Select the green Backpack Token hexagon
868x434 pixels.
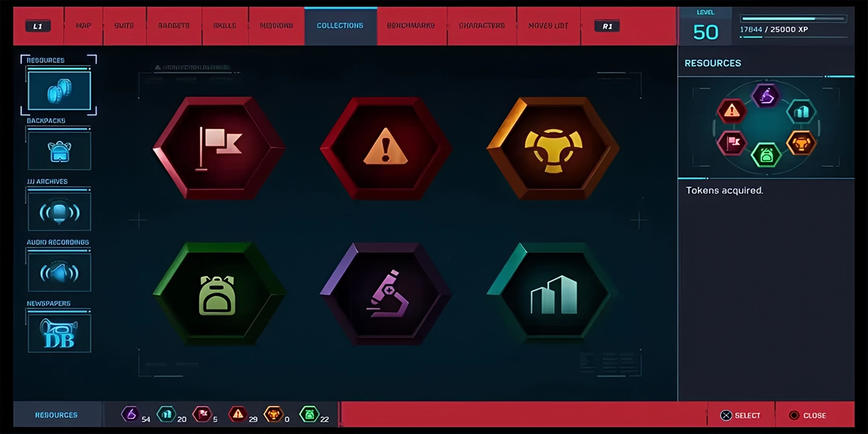click(x=219, y=294)
